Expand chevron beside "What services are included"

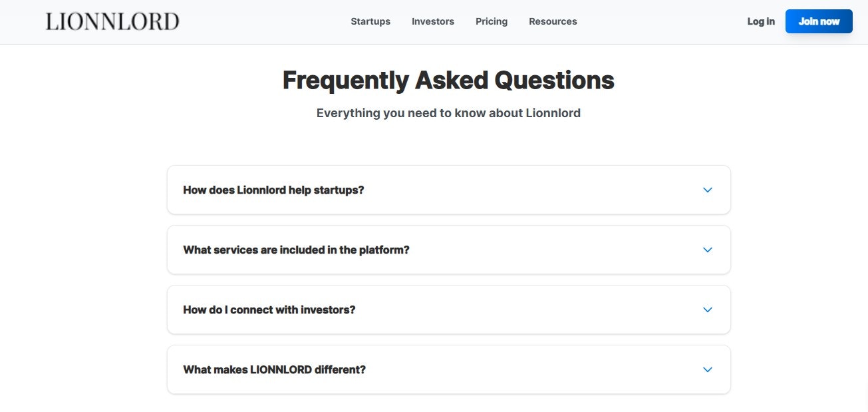tap(707, 250)
